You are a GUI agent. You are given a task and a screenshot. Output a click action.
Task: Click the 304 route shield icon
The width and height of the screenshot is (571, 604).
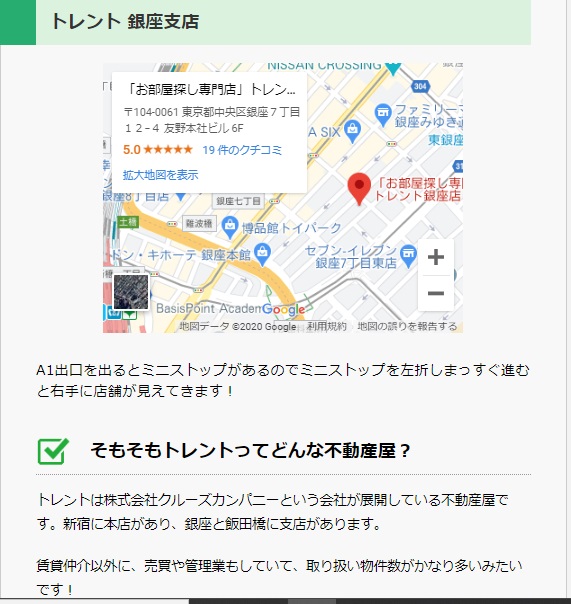[x=420, y=86]
